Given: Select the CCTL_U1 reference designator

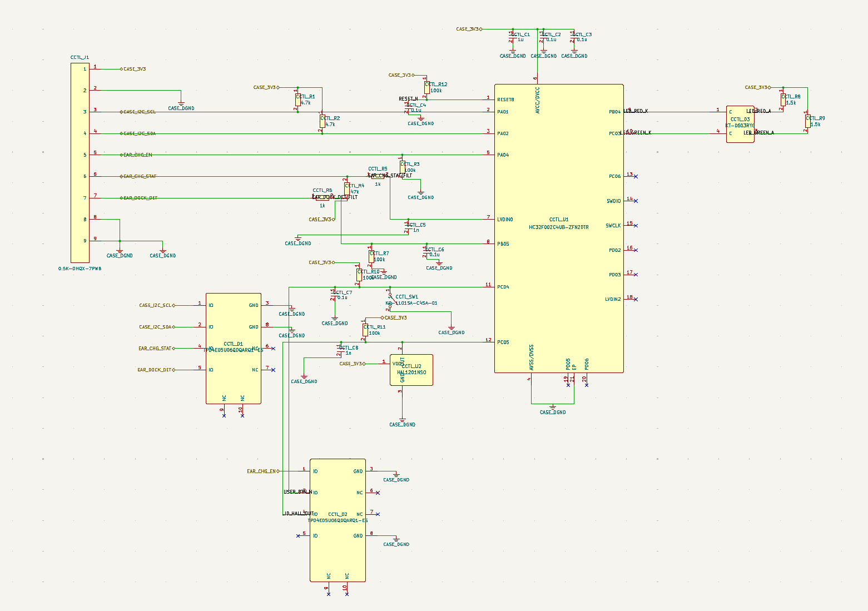Looking at the screenshot, I should (x=559, y=220).
